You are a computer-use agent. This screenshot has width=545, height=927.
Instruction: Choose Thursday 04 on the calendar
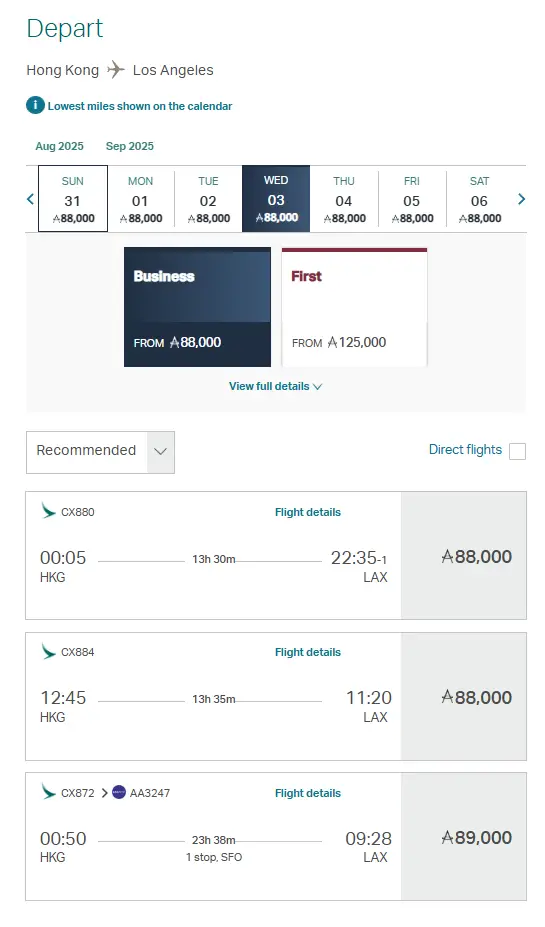[344, 199]
